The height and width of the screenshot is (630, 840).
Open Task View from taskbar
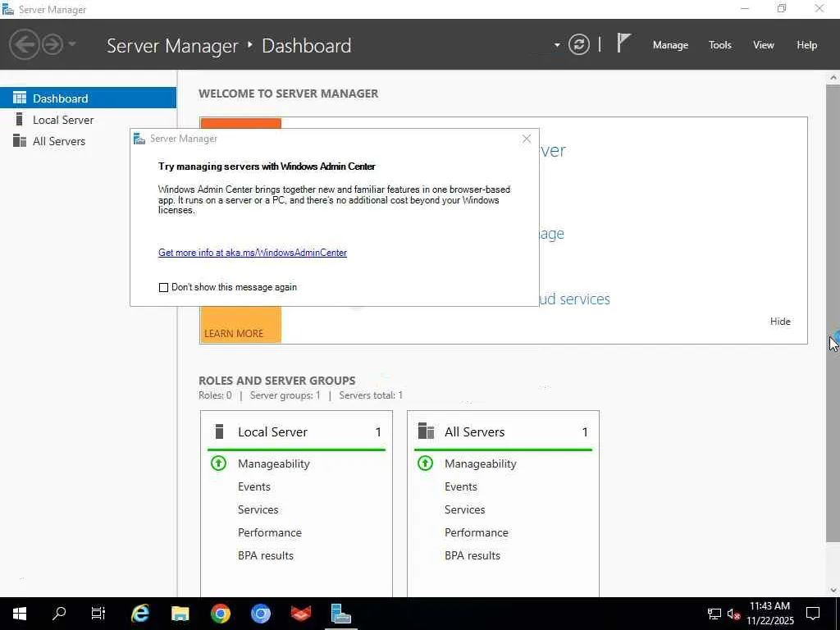pyautogui.click(x=98, y=614)
